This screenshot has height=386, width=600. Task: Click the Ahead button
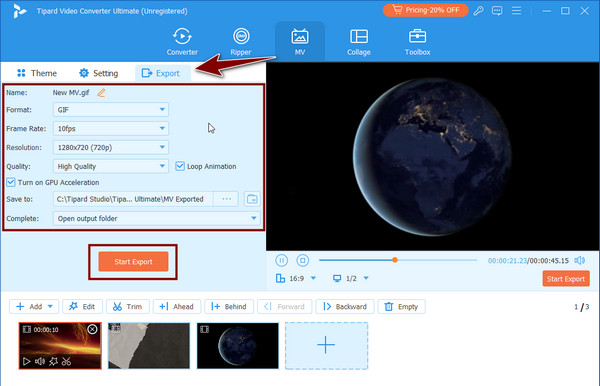coord(176,306)
